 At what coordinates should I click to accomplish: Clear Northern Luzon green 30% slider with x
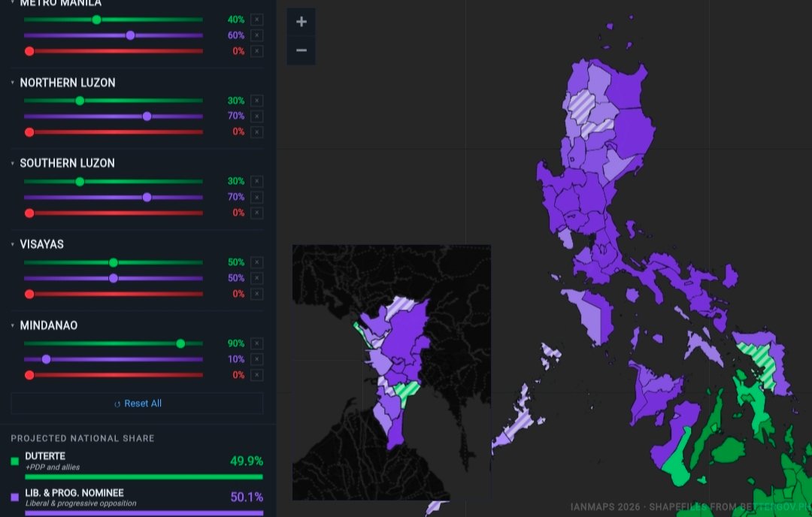257,101
